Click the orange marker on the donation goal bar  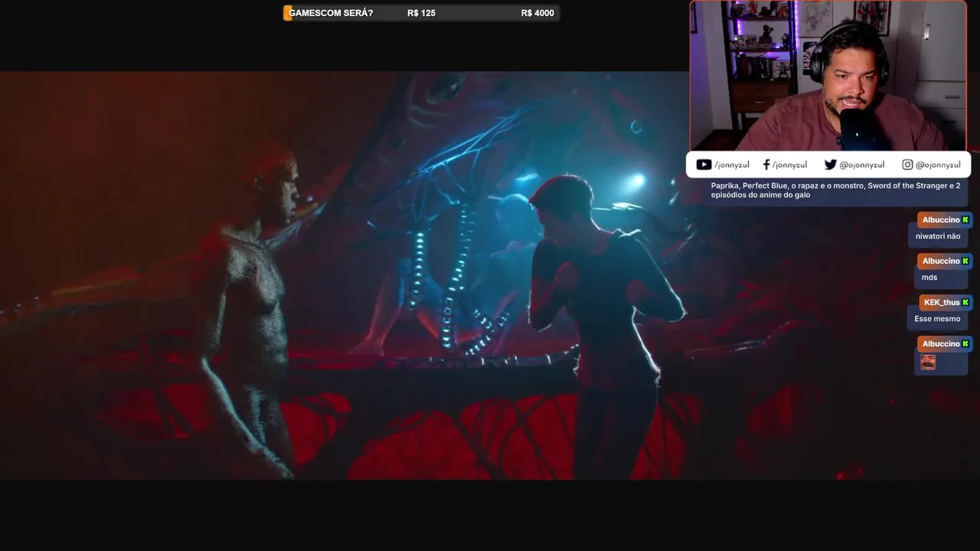pyautogui.click(x=287, y=13)
